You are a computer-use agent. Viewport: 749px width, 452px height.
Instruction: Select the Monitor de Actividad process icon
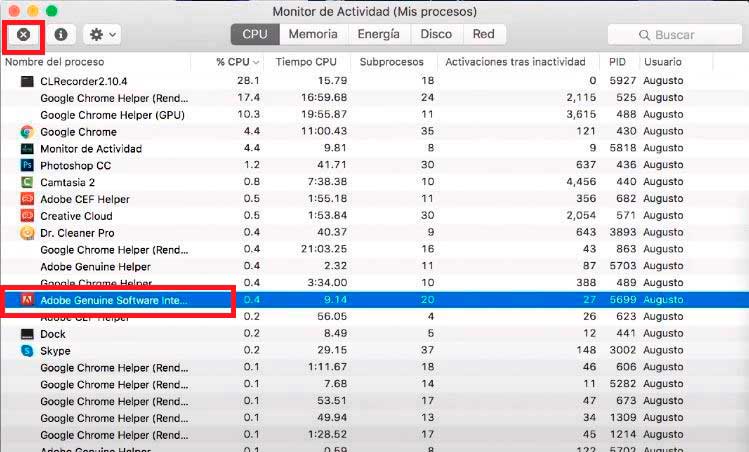(27, 149)
